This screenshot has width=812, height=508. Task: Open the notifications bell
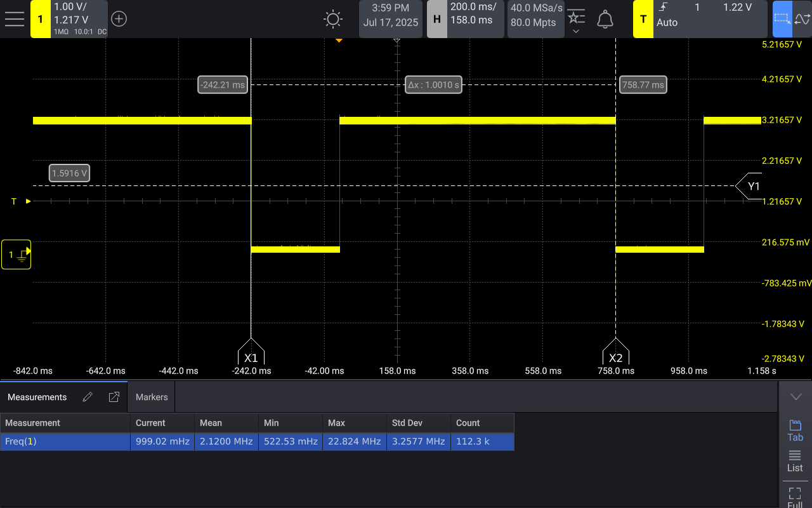click(605, 18)
